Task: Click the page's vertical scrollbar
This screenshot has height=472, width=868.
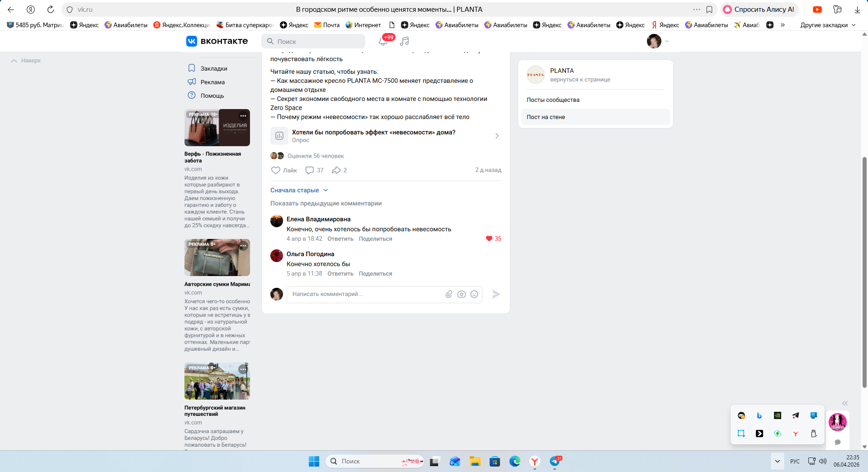Action: [864, 272]
